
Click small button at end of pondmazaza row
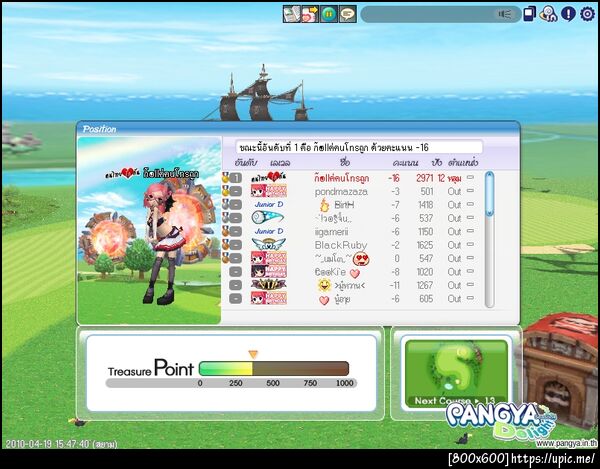pos(470,191)
